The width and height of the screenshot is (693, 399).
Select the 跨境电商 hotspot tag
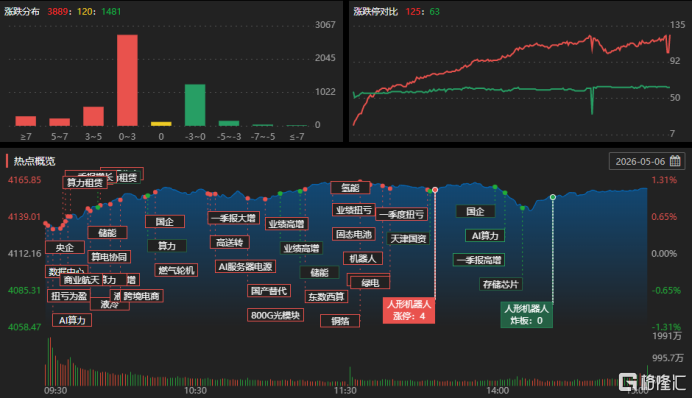click(141, 296)
